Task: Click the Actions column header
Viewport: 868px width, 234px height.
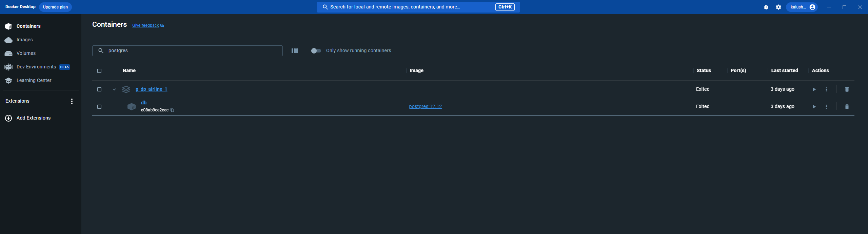Action: point(820,70)
